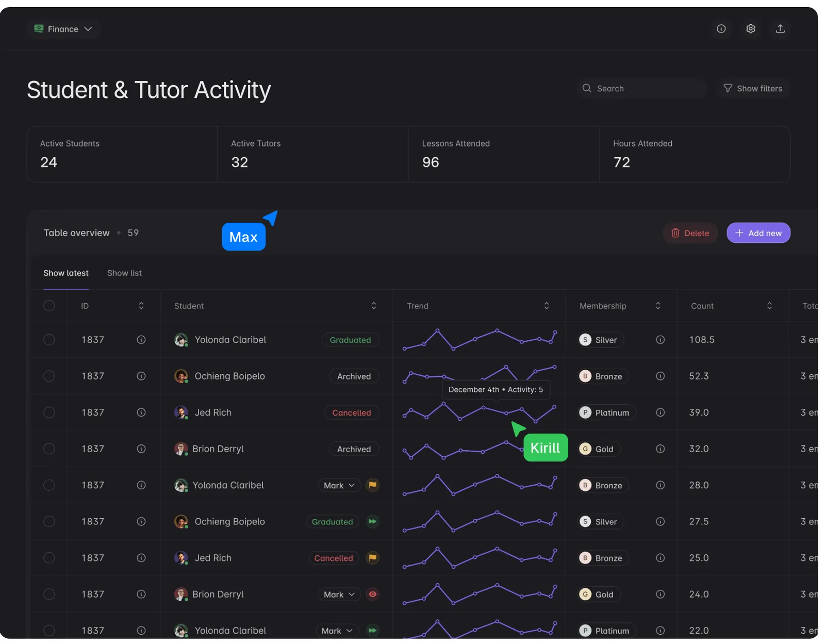Sort by ID column arrows
The width and height of the screenshot is (825, 644).
tap(141, 306)
